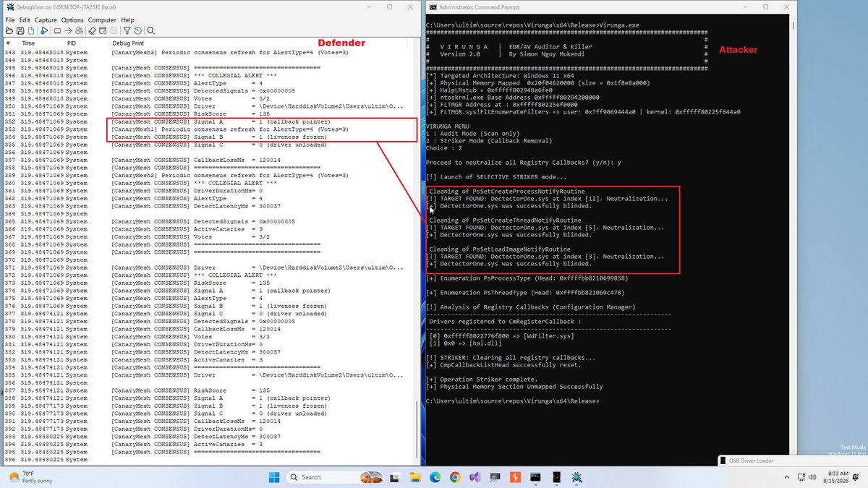Switch to DebugView via taskbar bug icon
Viewport: 868px width, 488px height.
tap(576, 477)
